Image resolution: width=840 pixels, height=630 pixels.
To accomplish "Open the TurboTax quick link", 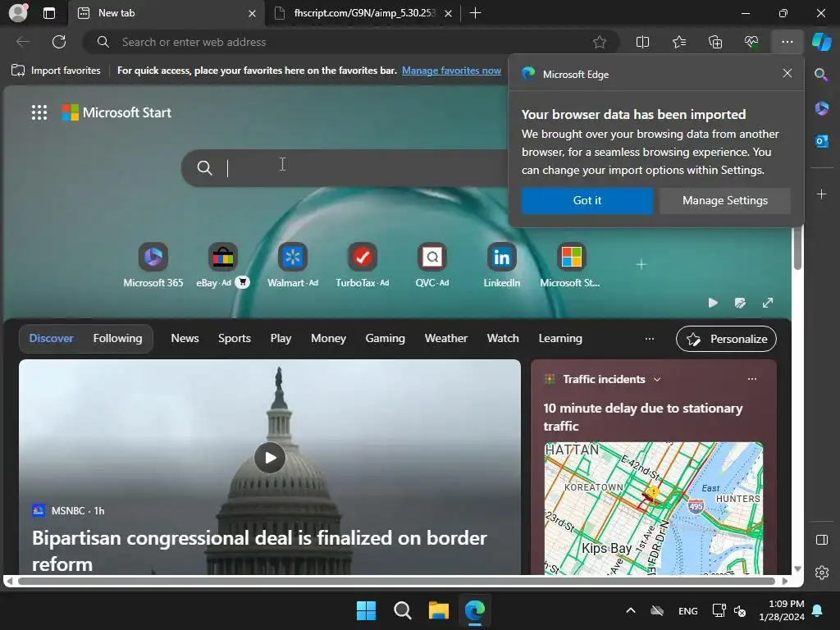I will point(362,265).
